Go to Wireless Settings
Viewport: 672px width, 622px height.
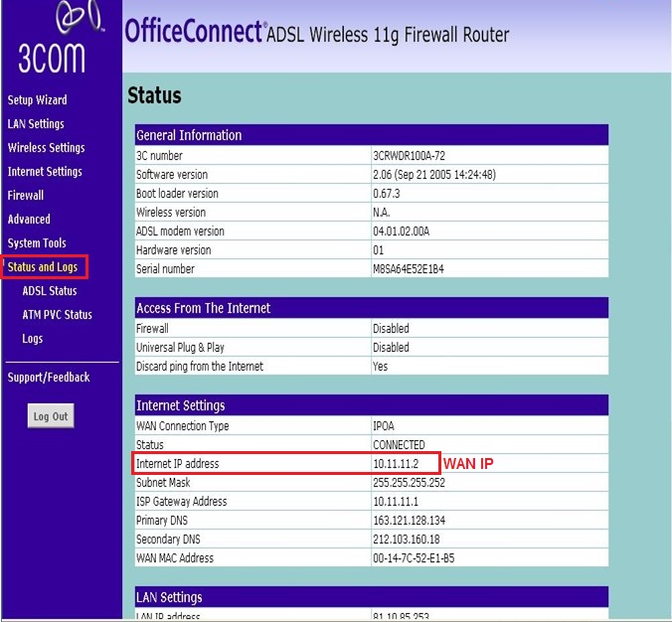[47, 148]
